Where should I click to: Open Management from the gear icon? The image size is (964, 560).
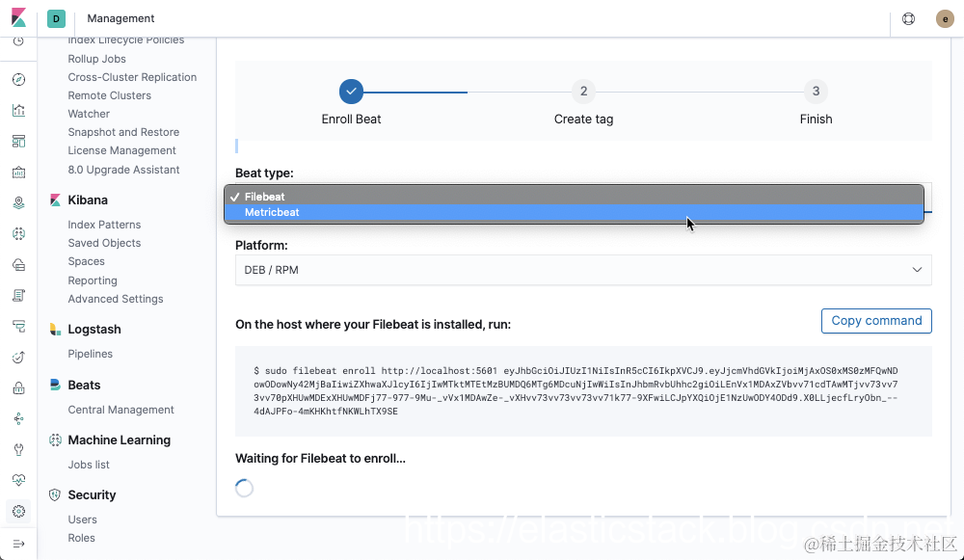(x=18, y=512)
